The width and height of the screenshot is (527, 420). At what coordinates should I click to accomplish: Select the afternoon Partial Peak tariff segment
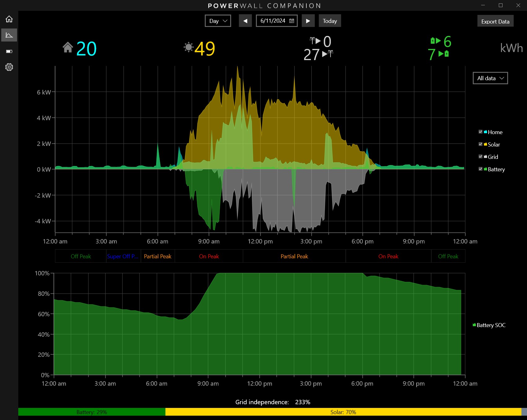pos(294,256)
